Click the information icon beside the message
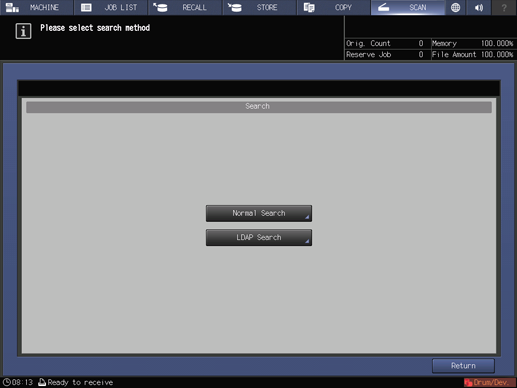Viewport: 517px width, 388px height. [x=23, y=31]
